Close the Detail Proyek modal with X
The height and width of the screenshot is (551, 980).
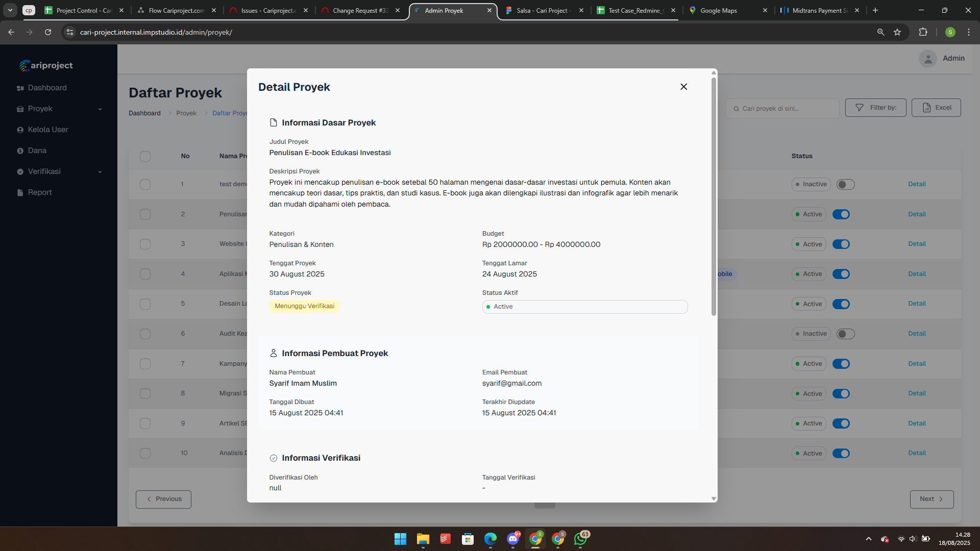(683, 87)
